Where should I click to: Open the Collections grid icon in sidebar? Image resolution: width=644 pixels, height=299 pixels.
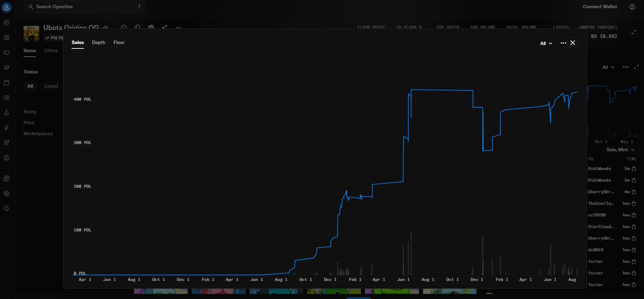click(x=6, y=38)
